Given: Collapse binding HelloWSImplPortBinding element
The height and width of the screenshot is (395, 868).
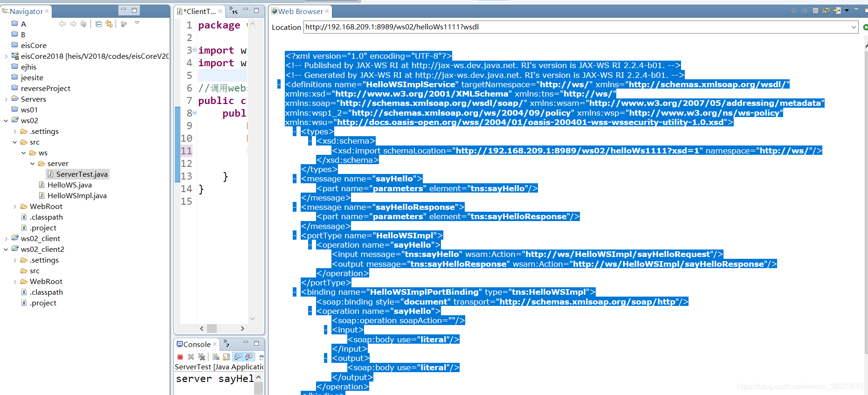Looking at the screenshot, I should click(x=295, y=292).
